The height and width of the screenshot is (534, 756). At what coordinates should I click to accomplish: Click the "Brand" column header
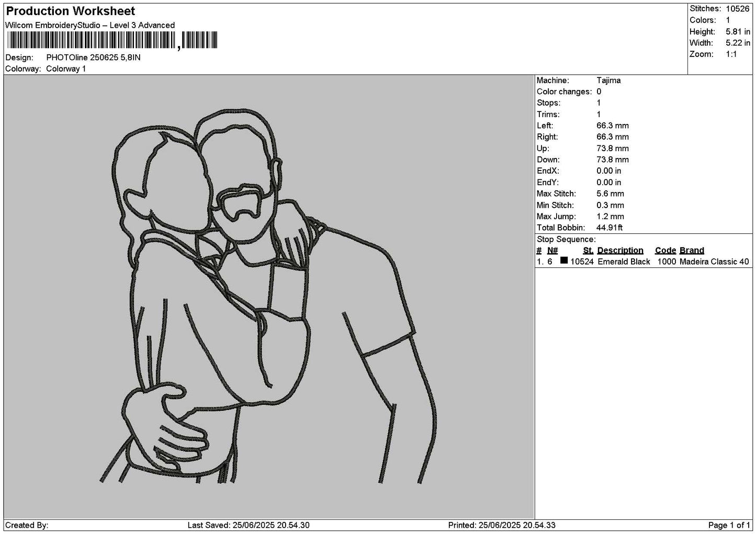click(x=692, y=251)
